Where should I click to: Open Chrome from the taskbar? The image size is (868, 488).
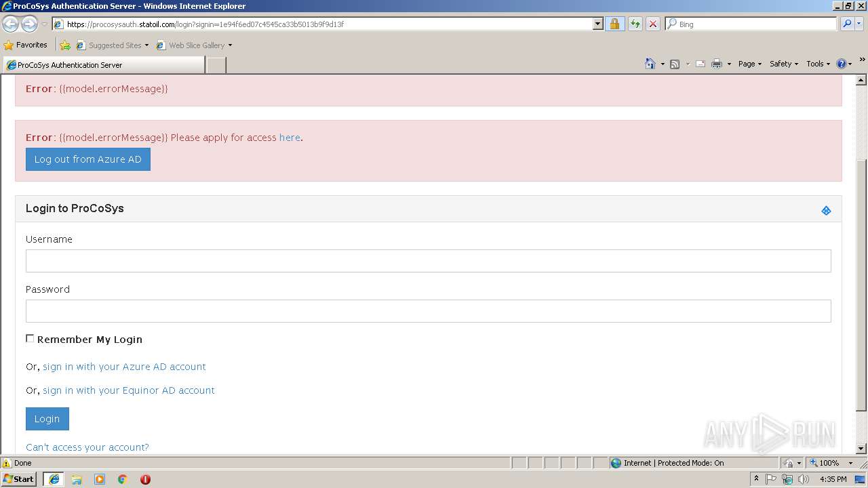(x=123, y=479)
